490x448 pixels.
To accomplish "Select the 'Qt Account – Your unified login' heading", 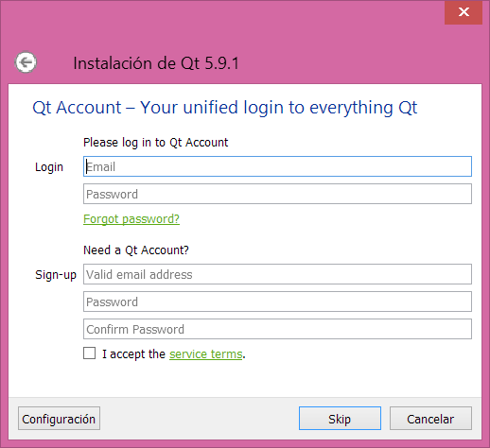I will click(x=225, y=108).
